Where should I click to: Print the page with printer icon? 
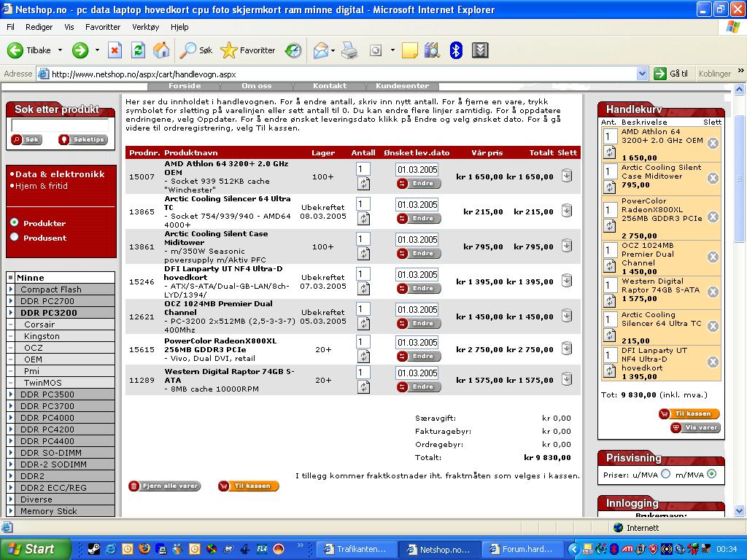pyautogui.click(x=349, y=50)
